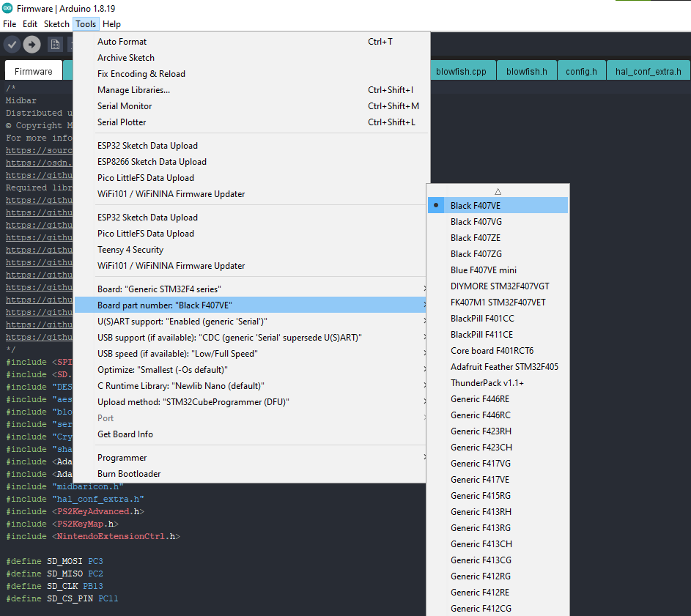The width and height of the screenshot is (691, 616).
Task: Open the Sketch menu
Action: pyautogui.click(x=56, y=23)
